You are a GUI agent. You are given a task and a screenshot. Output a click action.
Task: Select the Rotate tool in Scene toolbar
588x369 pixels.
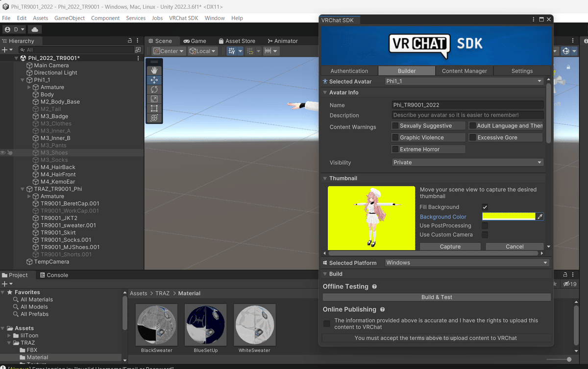(x=154, y=90)
